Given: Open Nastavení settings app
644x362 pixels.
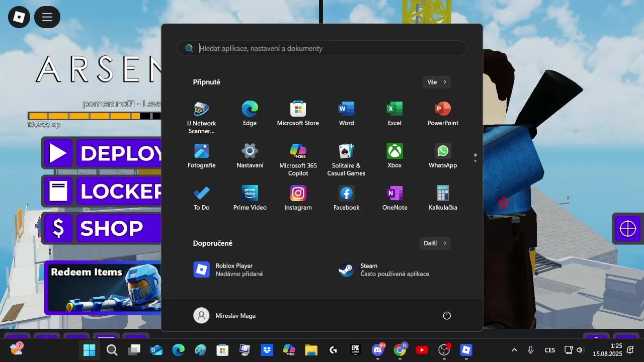Looking at the screenshot, I should (250, 156).
